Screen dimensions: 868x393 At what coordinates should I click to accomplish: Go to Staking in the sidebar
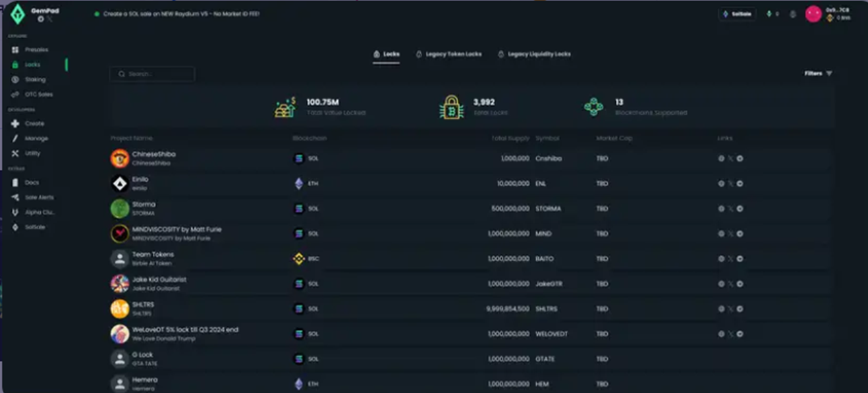click(x=35, y=80)
